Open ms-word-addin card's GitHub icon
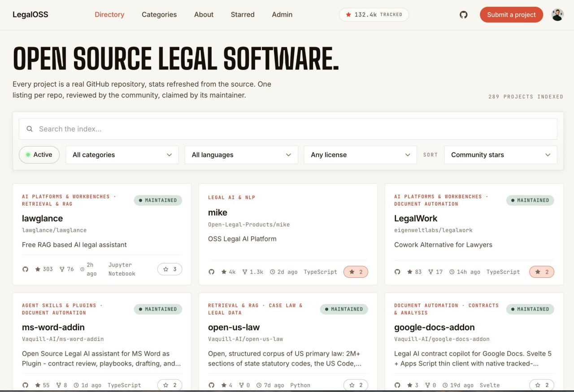 click(x=25, y=385)
